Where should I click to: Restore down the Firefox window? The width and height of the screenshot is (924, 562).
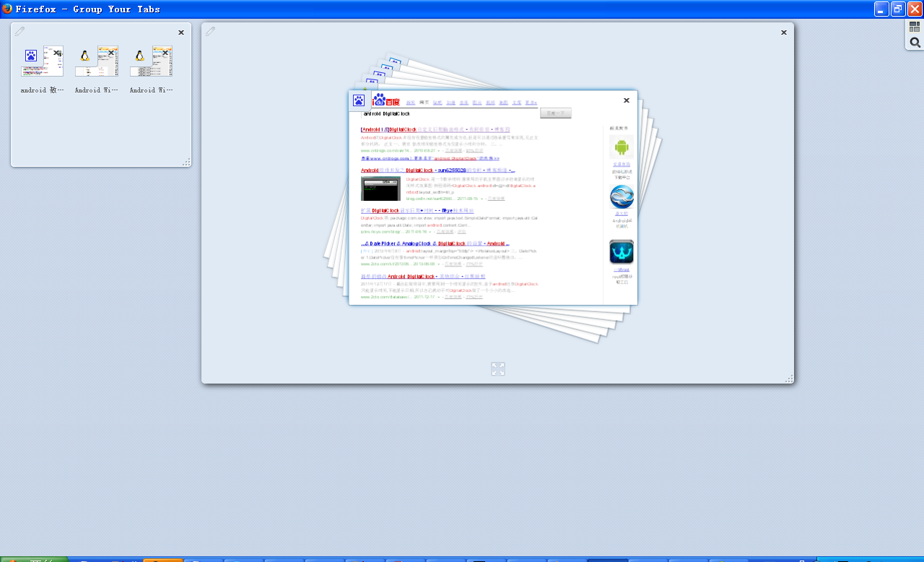(x=898, y=9)
